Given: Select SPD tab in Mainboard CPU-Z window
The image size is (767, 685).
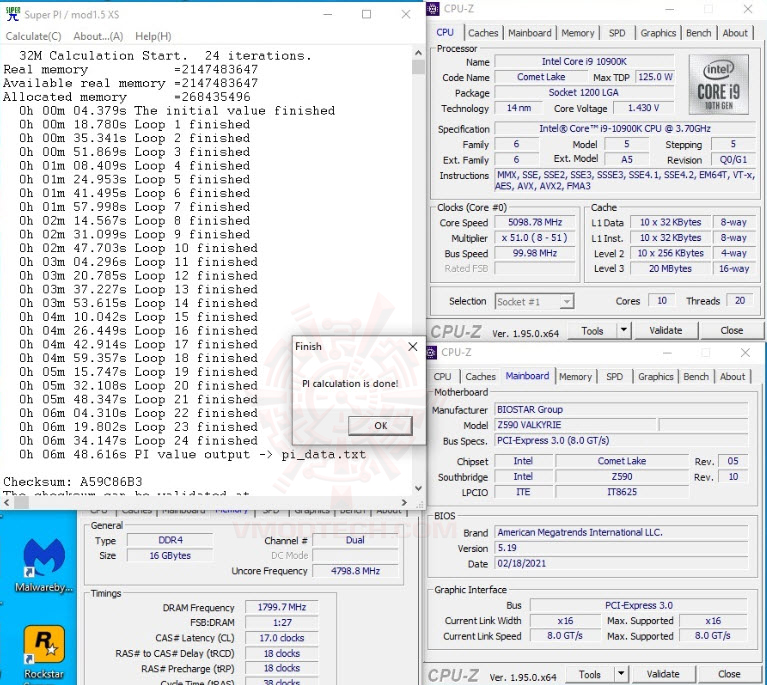Looking at the screenshot, I should pos(614,377).
